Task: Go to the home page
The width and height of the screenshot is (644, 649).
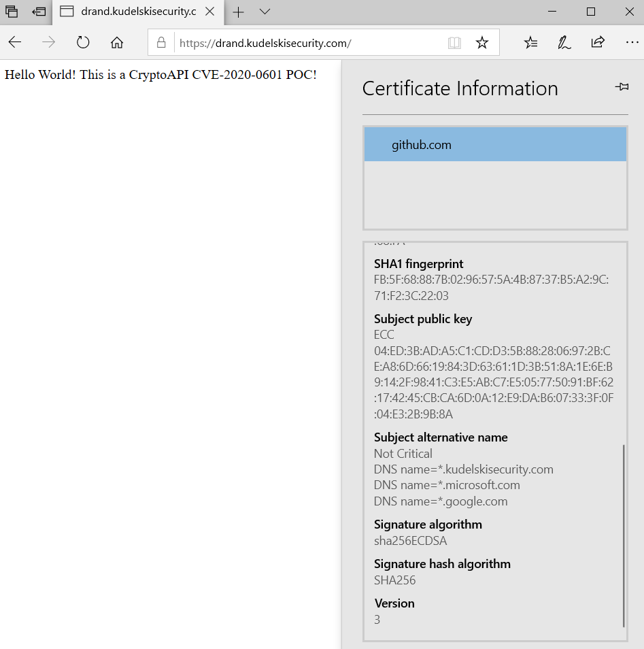Action: (x=117, y=42)
